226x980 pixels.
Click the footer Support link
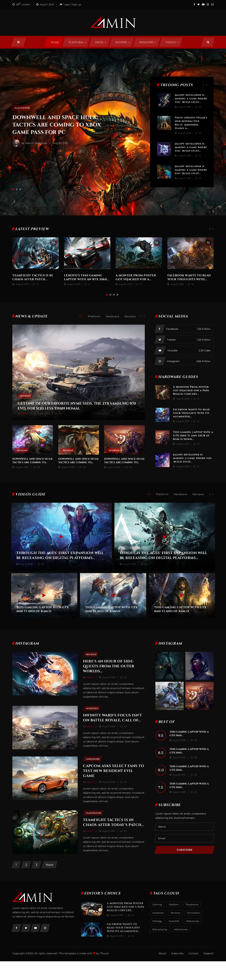click(209, 953)
